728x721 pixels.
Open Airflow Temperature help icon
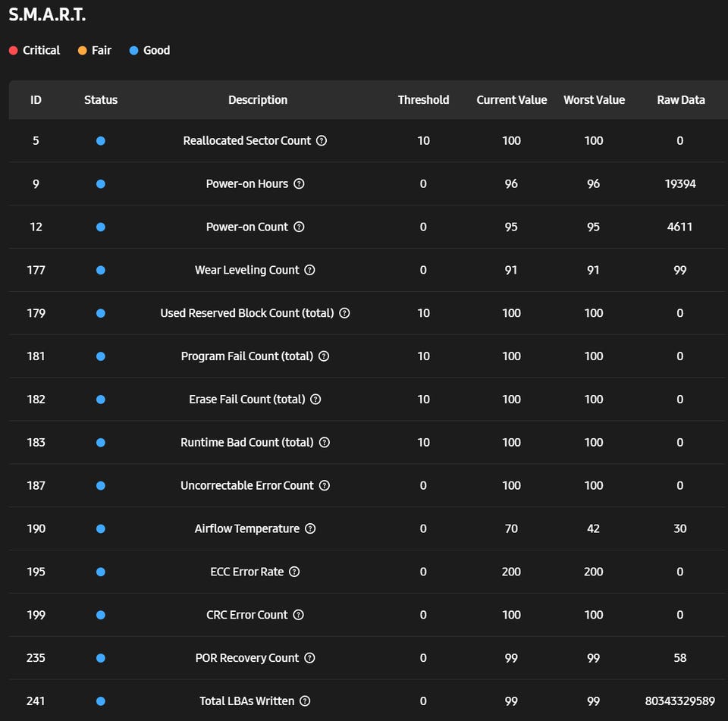pos(310,529)
